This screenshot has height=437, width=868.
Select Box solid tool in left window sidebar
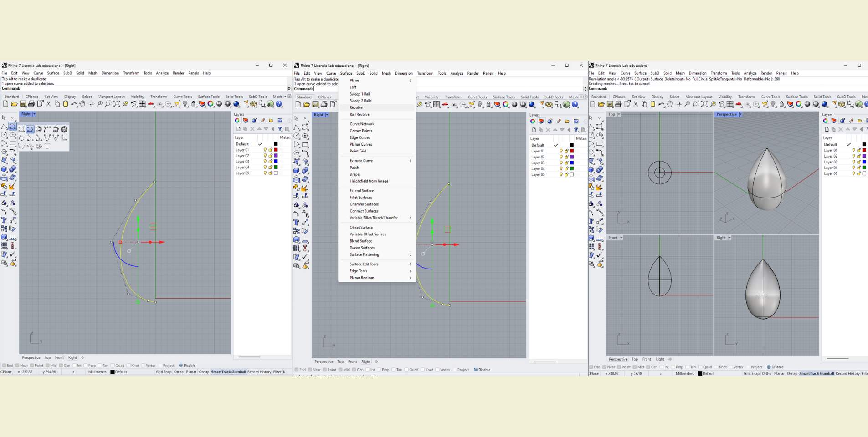tap(4, 169)
